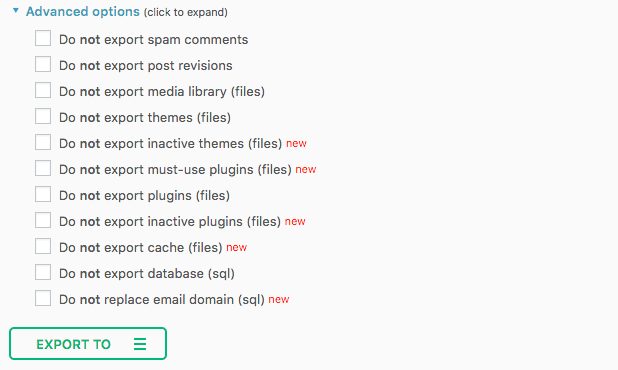618x370 pixels.
Task: Enable Do not export inactive plugins
Action: 43,220
